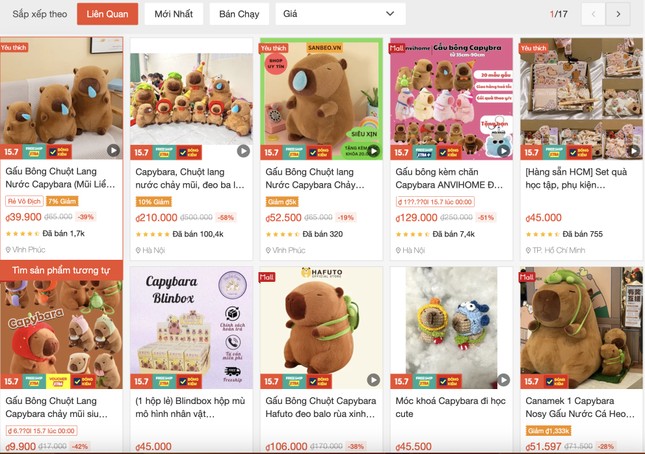Open the SANBEO.VN Capybara product image
This screenshot has height=454, width=645.
pos(321,99)
